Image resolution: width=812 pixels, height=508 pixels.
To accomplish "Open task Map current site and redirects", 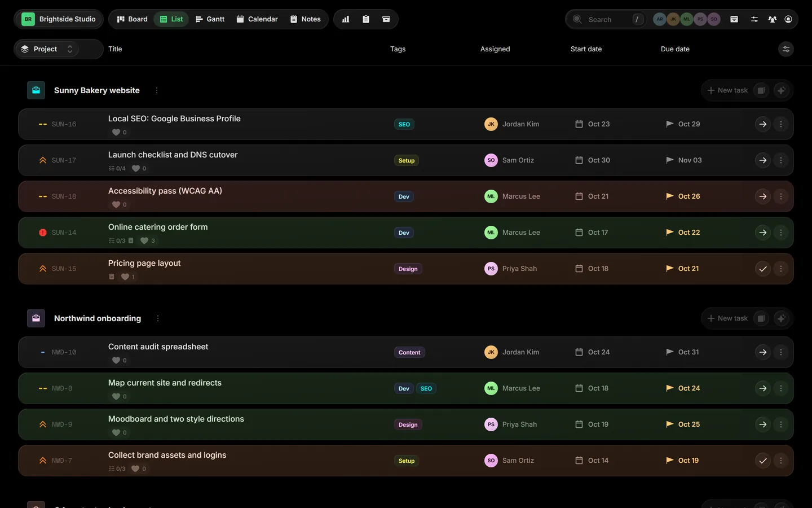I will coord(165,383).
